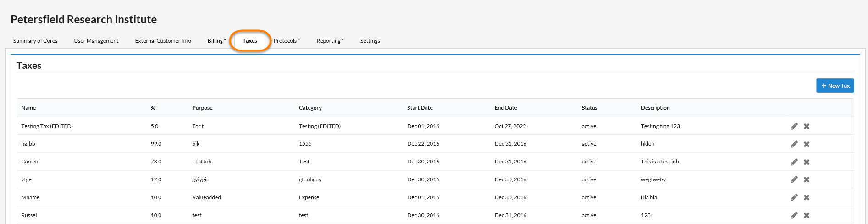Delete the Mname tax entry
This screenshot has height=224, width=868.
[x=807, y=197]
